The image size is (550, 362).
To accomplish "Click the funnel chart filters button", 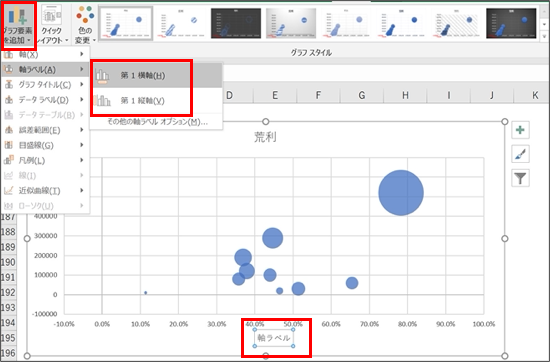I will click(x=520, y=179).
